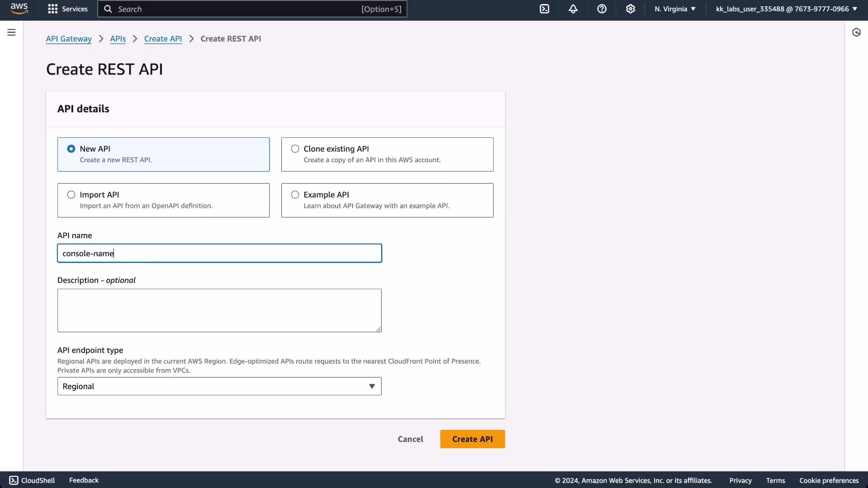Click the search magnifier icon
Image resolution: width=868 pixels, height=488 pixels.
(108, 9)
